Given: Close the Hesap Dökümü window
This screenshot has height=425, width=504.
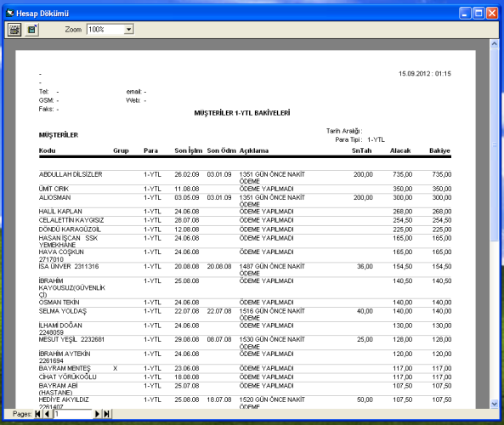Looking at the screenshot, I should pyautogui.click(x=492, y=14).
